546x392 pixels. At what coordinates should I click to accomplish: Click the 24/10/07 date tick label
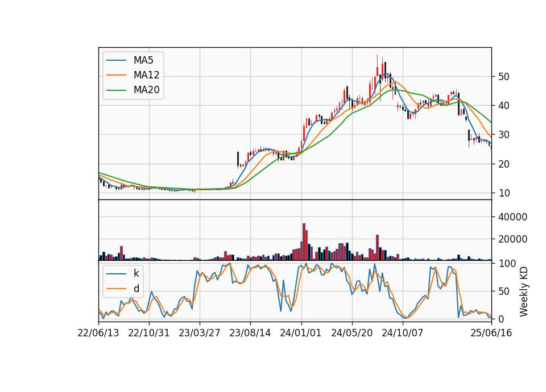pos(403,333)
